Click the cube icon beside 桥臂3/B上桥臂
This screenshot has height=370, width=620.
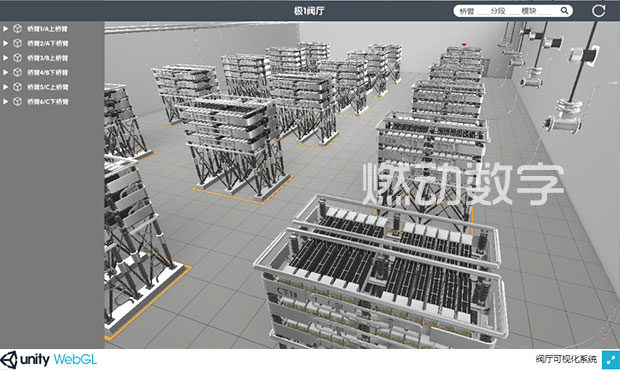17,58
